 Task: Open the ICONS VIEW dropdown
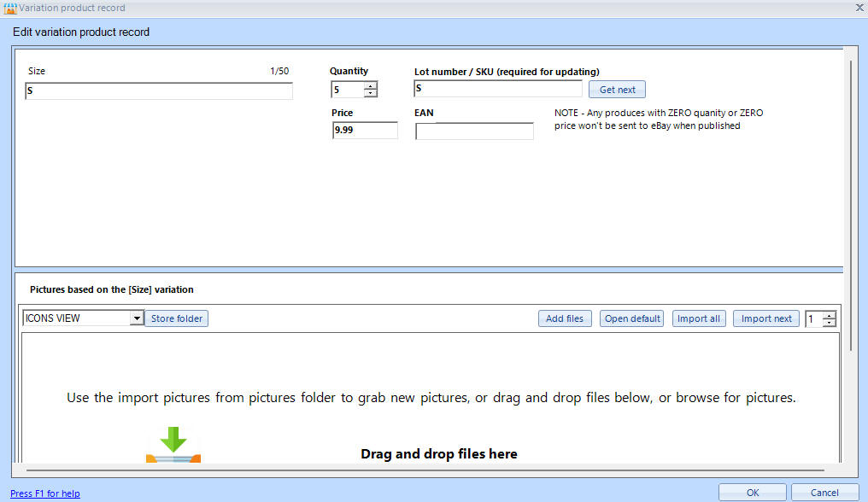point(137,318)
